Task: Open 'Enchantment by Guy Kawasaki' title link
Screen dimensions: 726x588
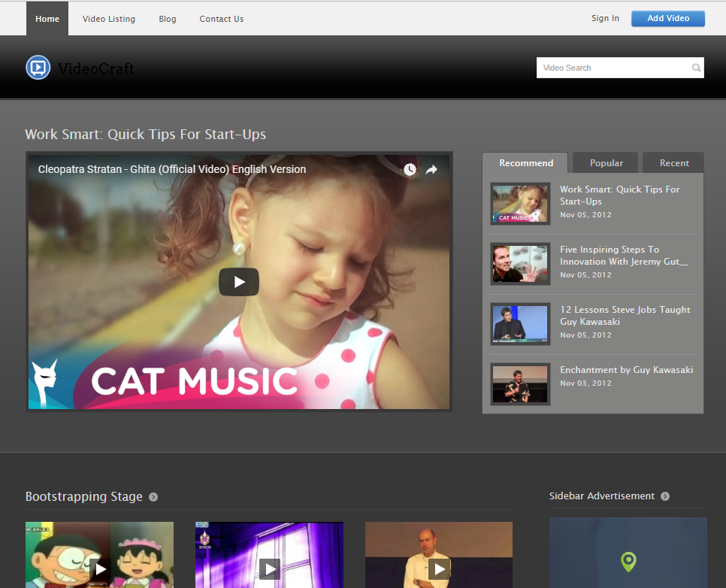Action: 627,370
